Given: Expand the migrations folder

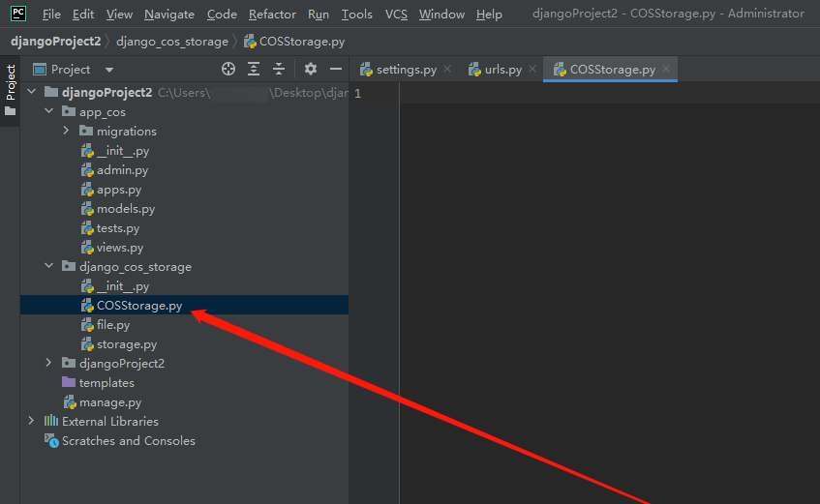Looking at the screenshot, I should tap(67, 131).
